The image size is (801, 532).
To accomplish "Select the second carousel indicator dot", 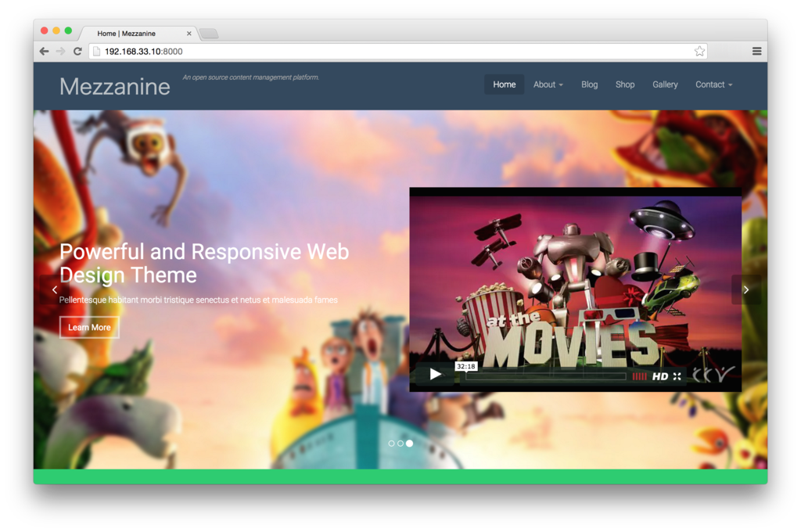I will point(400,444).
